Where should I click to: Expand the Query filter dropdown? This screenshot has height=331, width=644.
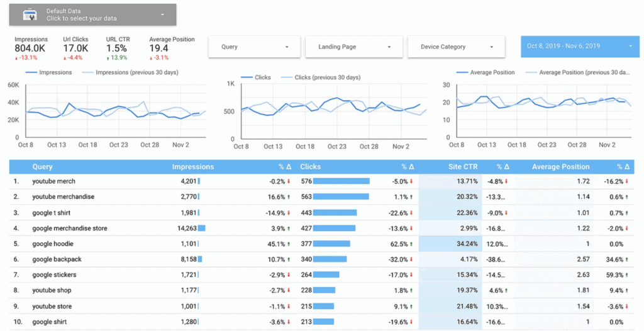click(x=254, y=47)
